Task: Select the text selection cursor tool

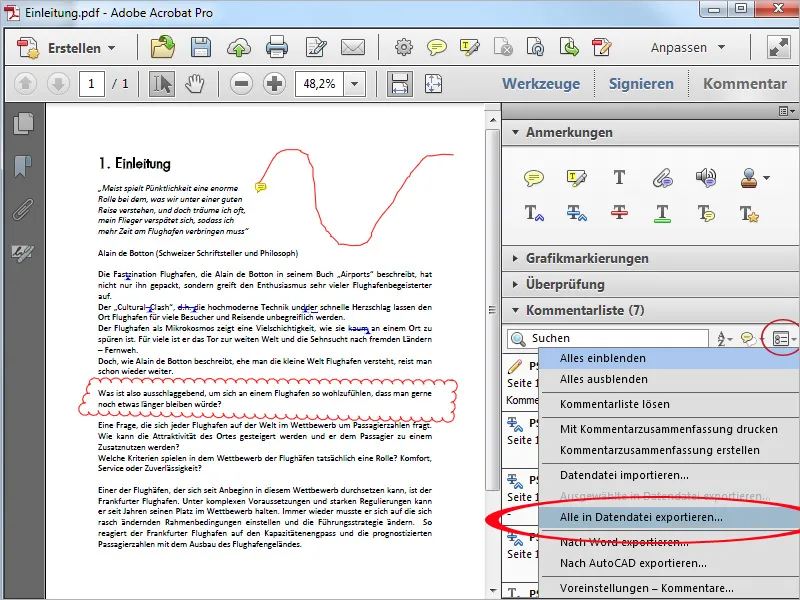Action: click(162, 83)
